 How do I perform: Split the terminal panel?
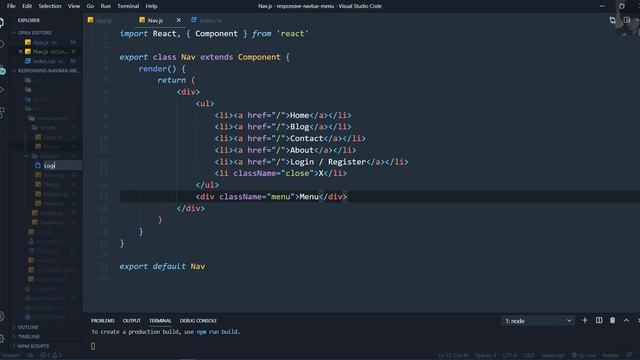coord(599,320)
